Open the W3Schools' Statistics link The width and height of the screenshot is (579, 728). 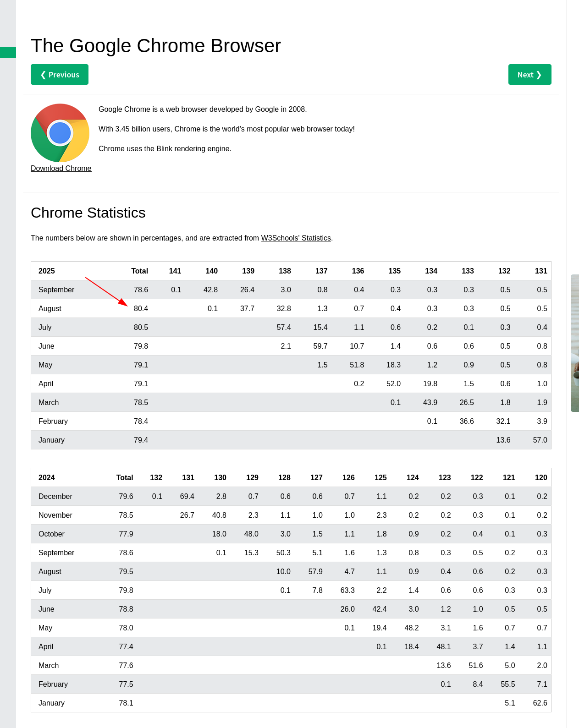296,238
